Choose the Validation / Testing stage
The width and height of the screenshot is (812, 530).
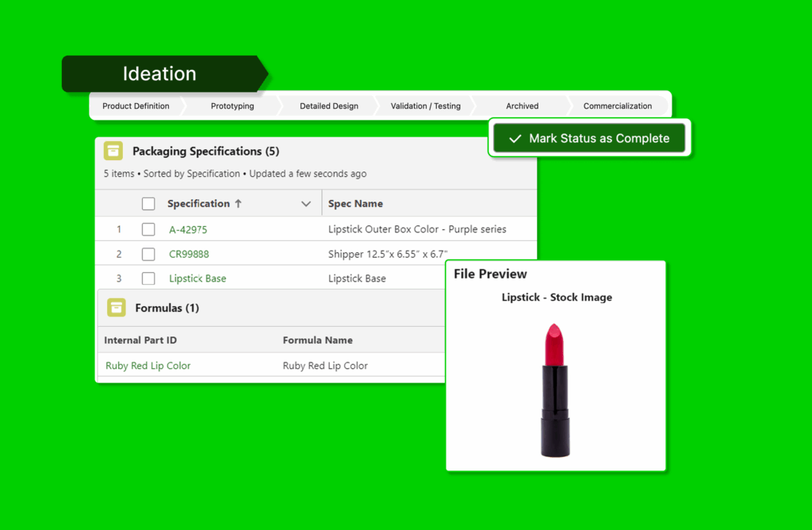[425, 106]
